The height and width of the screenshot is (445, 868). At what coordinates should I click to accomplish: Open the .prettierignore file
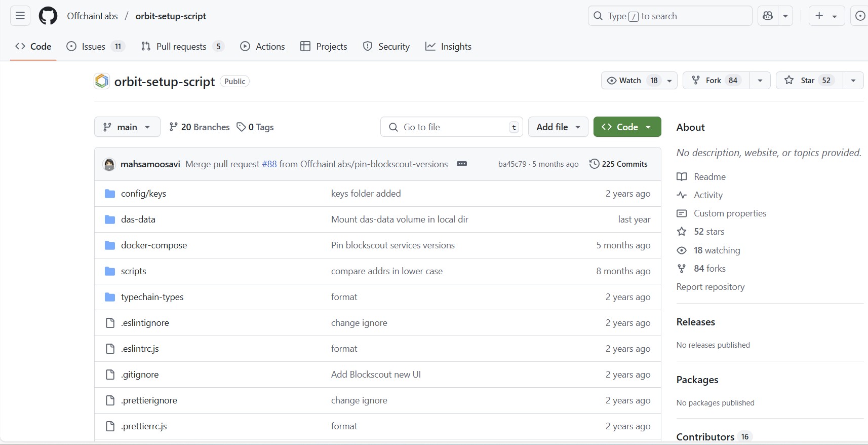coord(149,400)
